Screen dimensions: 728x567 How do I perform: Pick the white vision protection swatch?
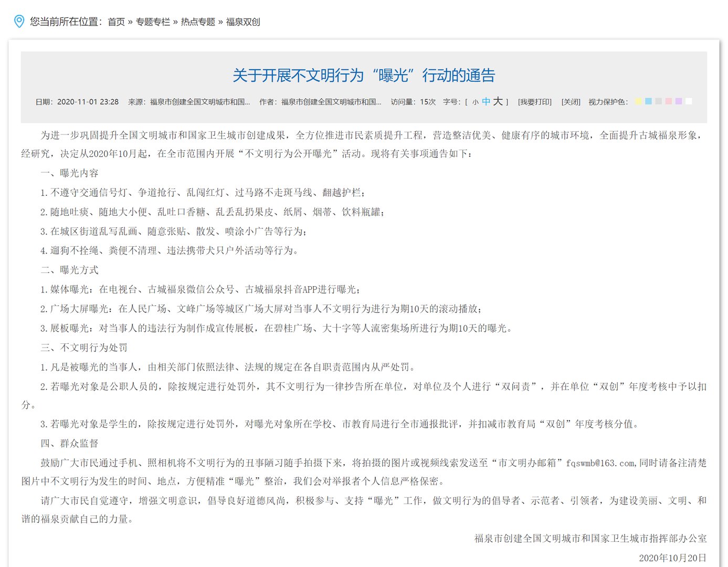click(x=689, y=101)
